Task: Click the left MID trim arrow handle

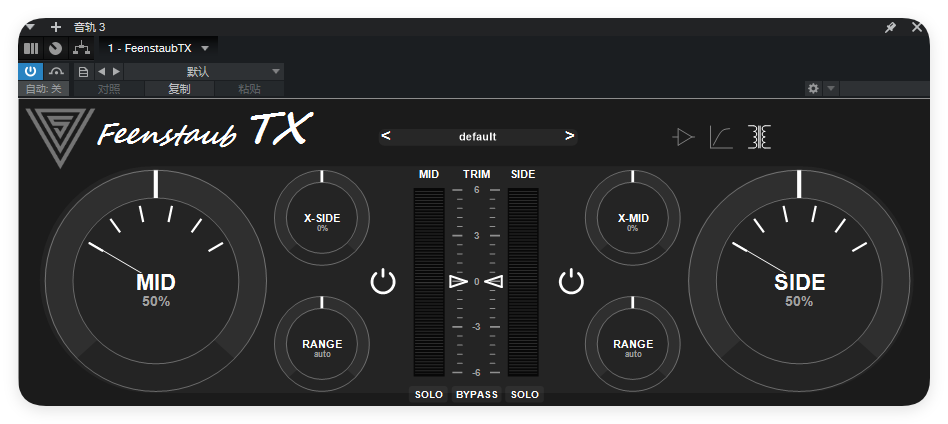Action: coord(458,281)
